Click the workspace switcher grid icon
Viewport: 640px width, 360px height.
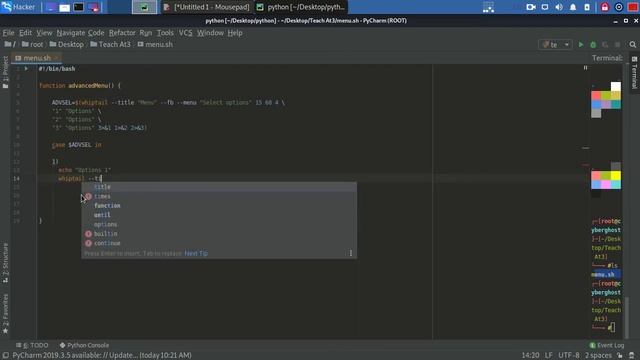[x=488, y=7]
